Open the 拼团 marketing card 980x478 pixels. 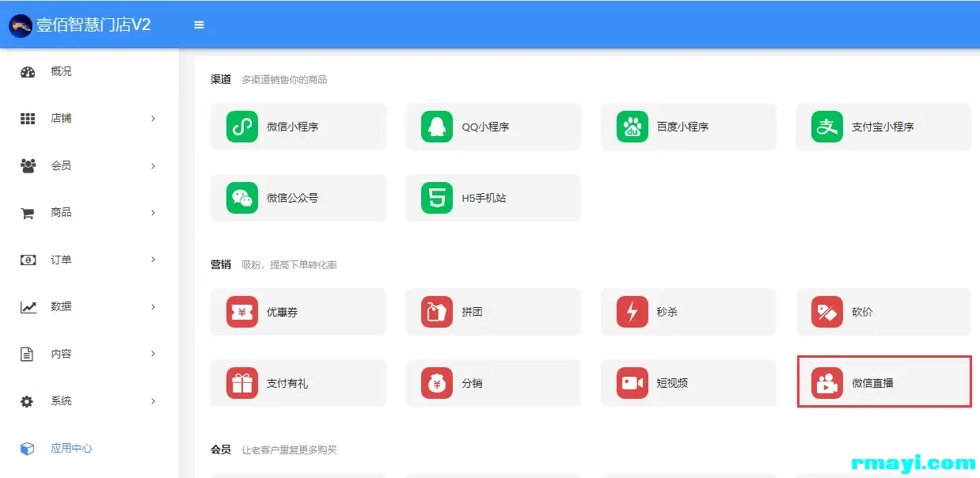pos(493,312)
